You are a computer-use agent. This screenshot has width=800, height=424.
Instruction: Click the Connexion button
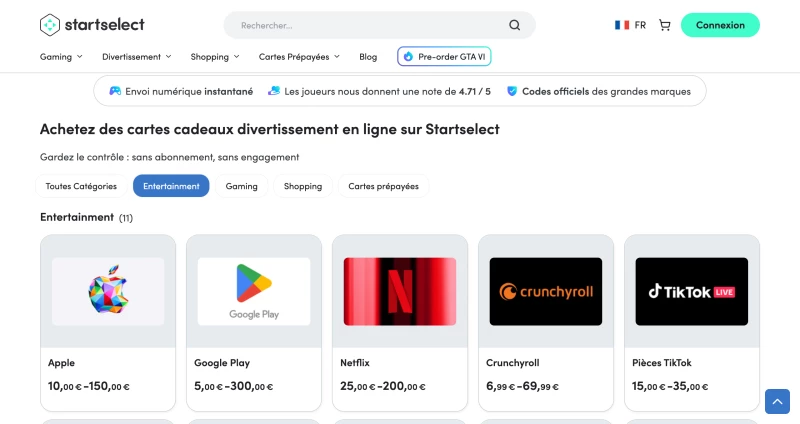[720, 25]
